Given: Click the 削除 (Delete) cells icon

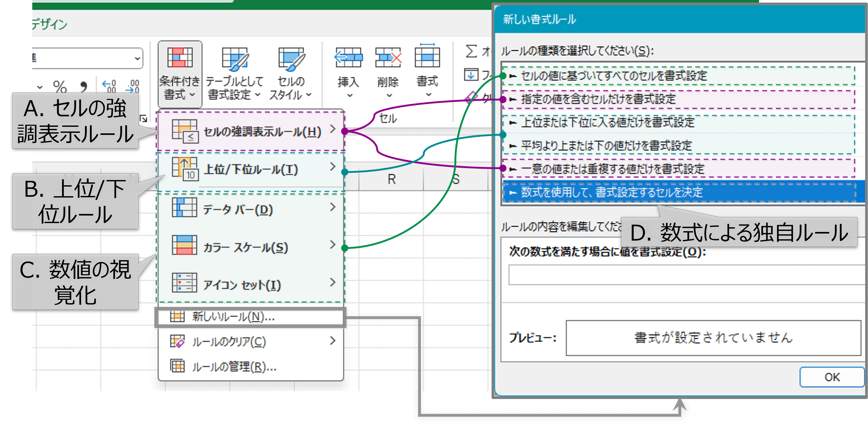Looking at the screenshot, I should (388, 59).
